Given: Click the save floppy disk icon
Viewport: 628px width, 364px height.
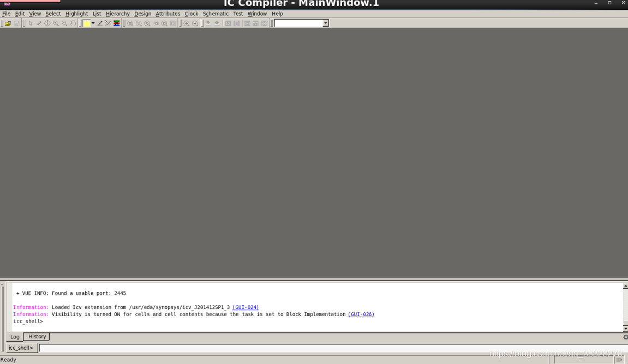Looking at the screenshot, I should click(x=16, y=23).
